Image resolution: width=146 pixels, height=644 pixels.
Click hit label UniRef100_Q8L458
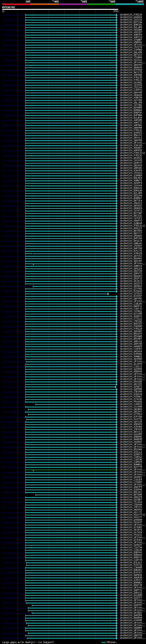(x=131, y=53)
